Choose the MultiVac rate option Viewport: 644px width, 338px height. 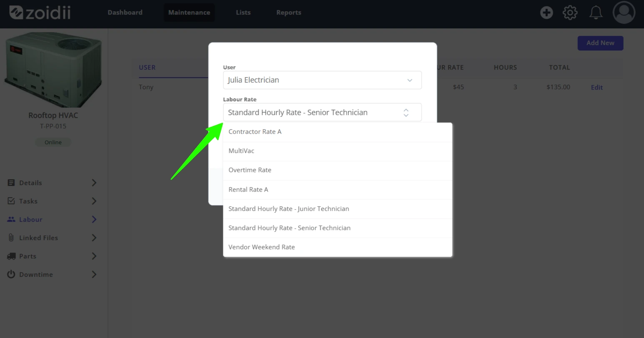click(x=338, y=151)
